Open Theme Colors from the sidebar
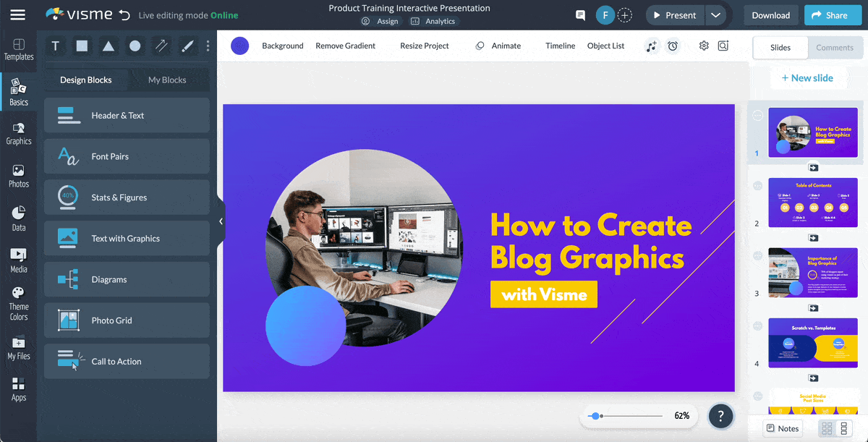868x442 pixels. [19, 299]
